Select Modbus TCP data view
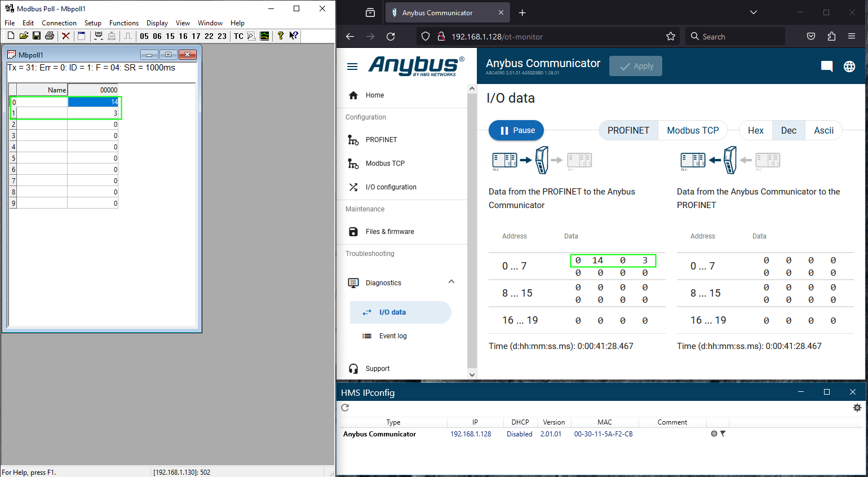868x477 pixels. (x=692, y=130)
